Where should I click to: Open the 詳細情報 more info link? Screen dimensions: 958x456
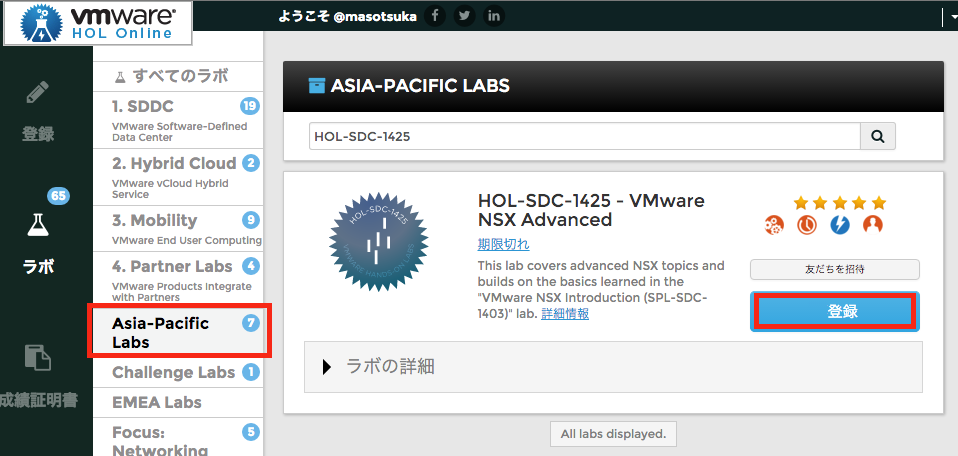(565, 314)
